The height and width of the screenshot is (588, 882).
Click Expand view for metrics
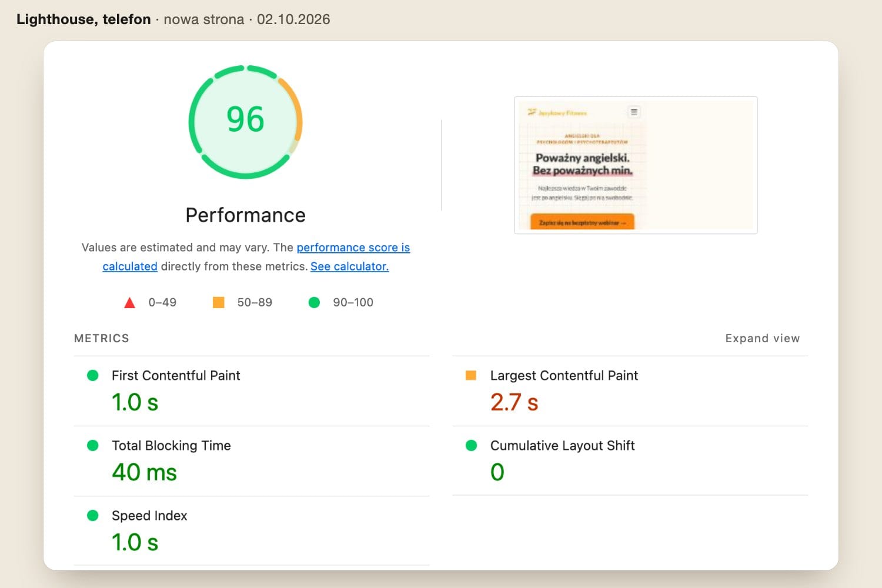click(x=763, y=338)
